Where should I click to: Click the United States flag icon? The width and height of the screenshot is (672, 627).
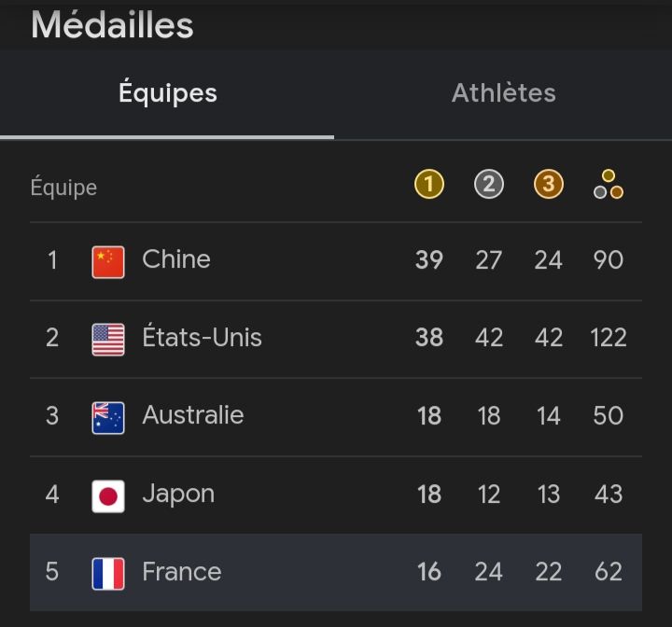click(x=108, y=340)
